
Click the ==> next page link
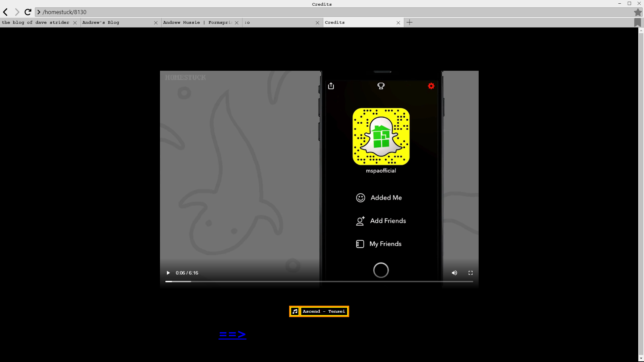tap(232, 335)
